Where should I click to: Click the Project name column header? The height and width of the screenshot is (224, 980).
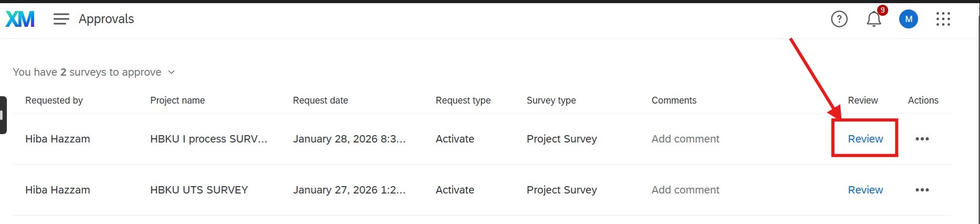178,100
